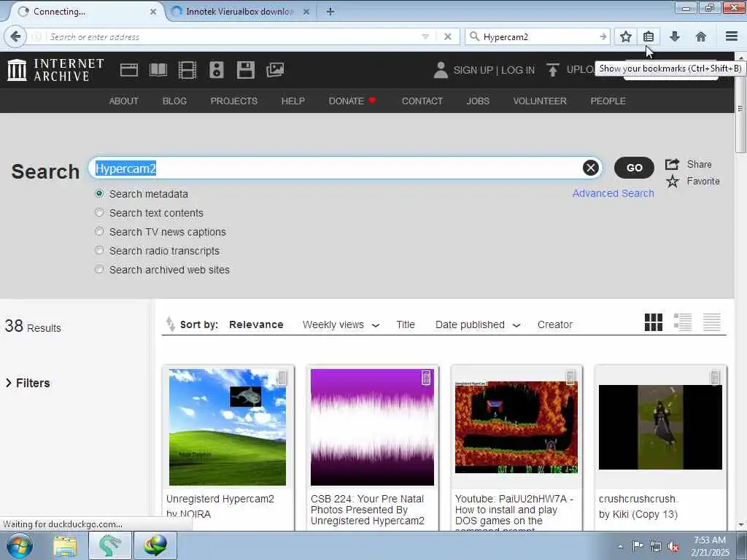Stop loading page X button
This screenshot has width=747, height=560.
tap(448, 36)
